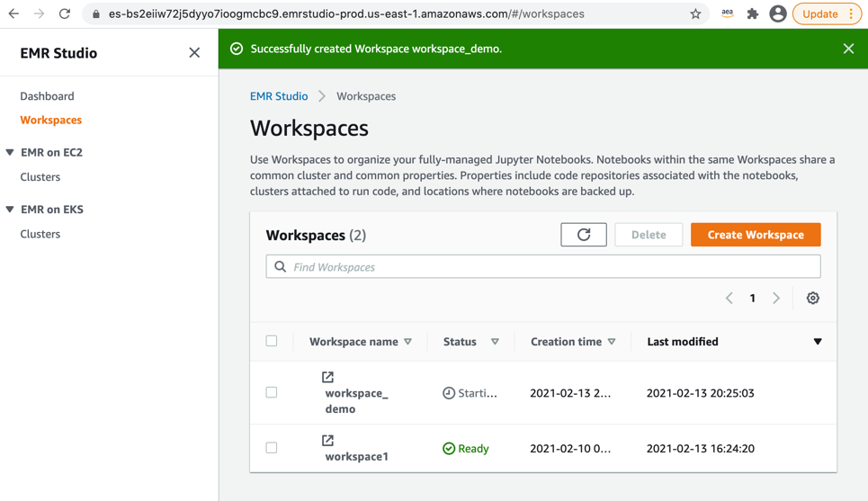Click the site lock icon in address bar

[x=95, y=13]
